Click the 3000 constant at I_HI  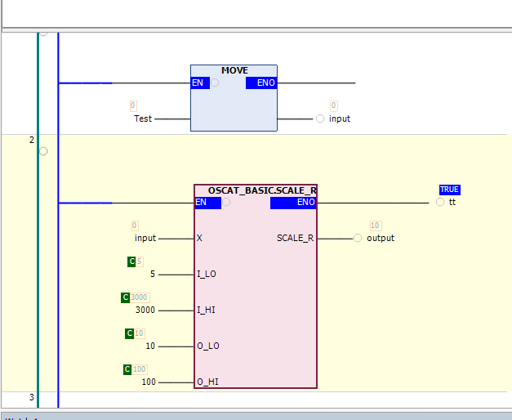tap(145, 310)
